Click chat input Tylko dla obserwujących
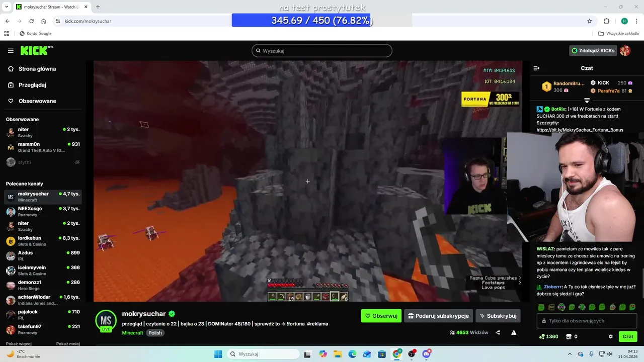This screenshot has height=362, width=644. click(x=587, y=321)
